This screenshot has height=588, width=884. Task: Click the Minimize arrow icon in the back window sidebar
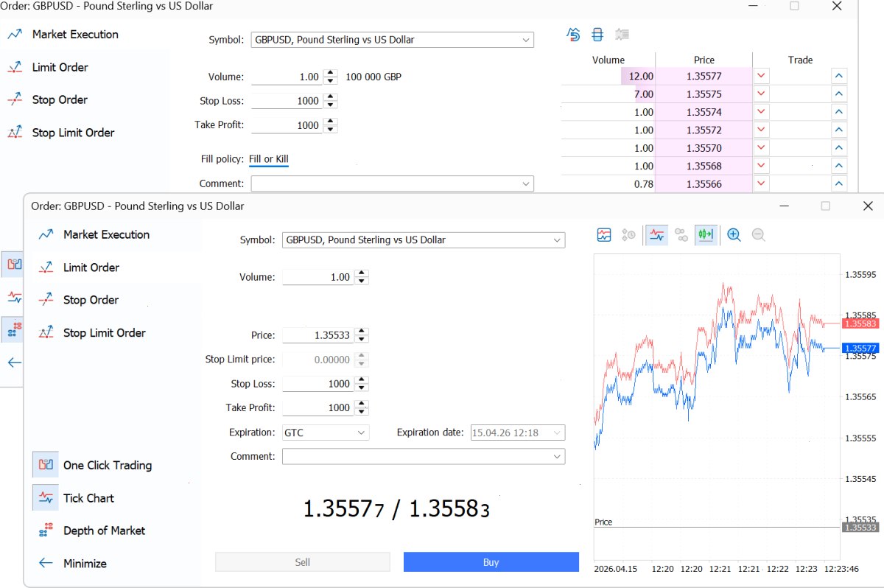14,363
